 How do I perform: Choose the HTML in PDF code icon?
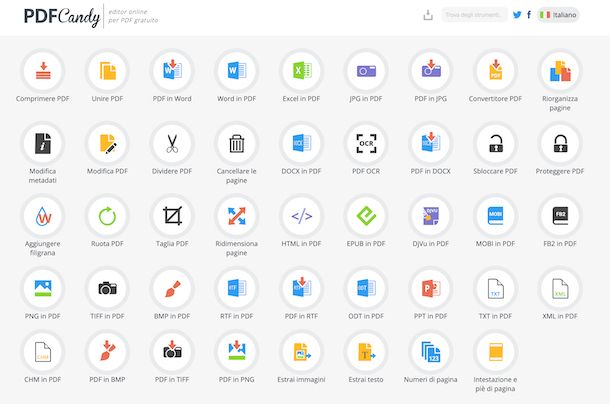(301, 216)
